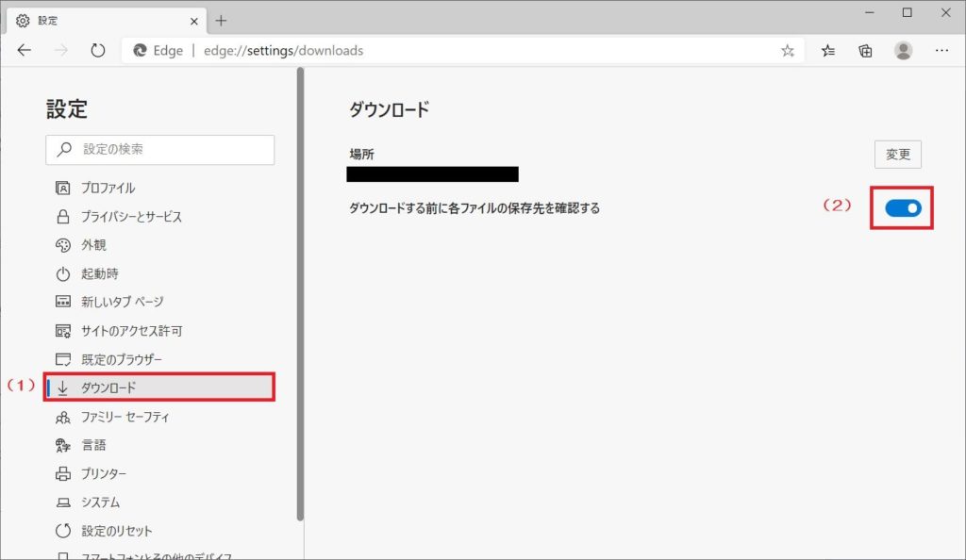966x560 pixels.
Task: Open the favorites list icon
Action: (x=828, y=51)
